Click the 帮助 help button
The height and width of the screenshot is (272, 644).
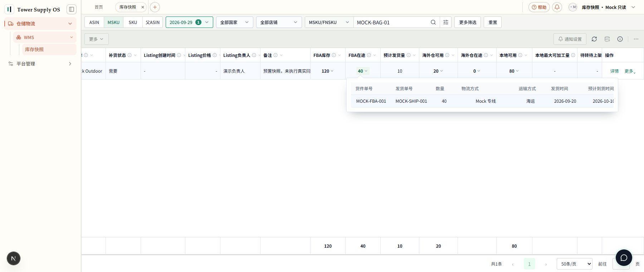[x=539, y=7]
